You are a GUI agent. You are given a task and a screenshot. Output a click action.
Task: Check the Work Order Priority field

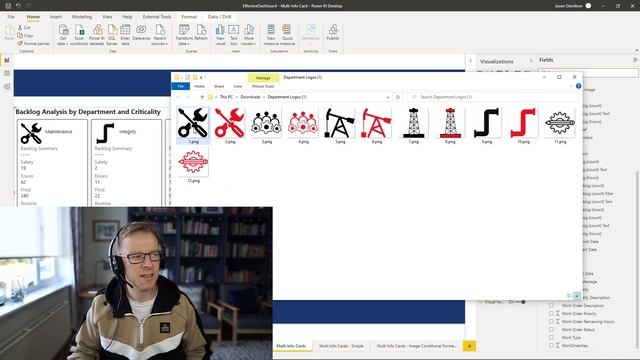coord(551,313)
